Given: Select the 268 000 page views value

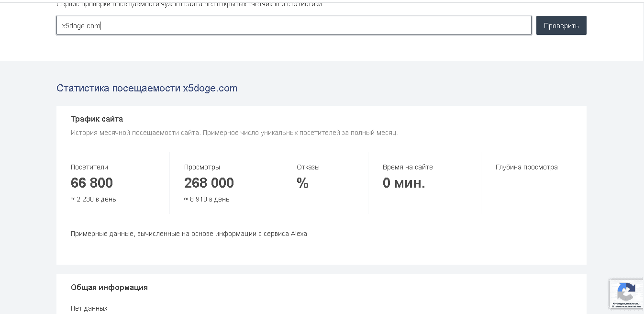Looking at the screenshot, I should (209, 183).
